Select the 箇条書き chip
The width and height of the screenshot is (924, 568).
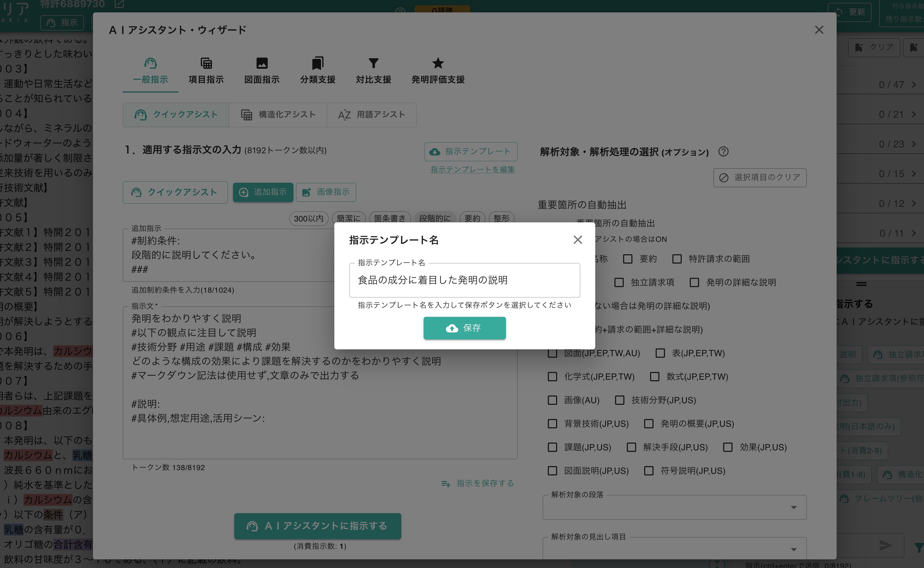pos(390,218)
